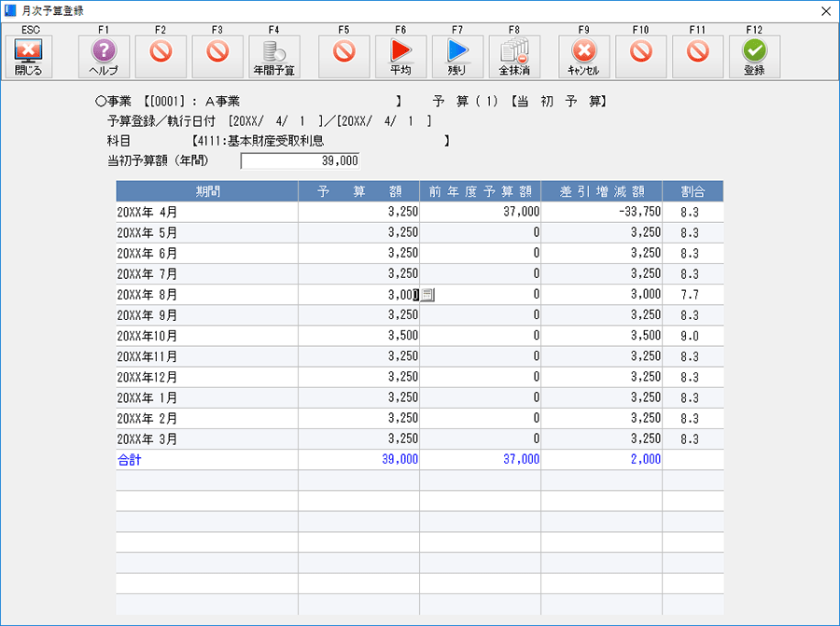Click the 全抹消 (F8) toolbar icon
The height and width of the screenshot is (626, 840).
point(514,57)
